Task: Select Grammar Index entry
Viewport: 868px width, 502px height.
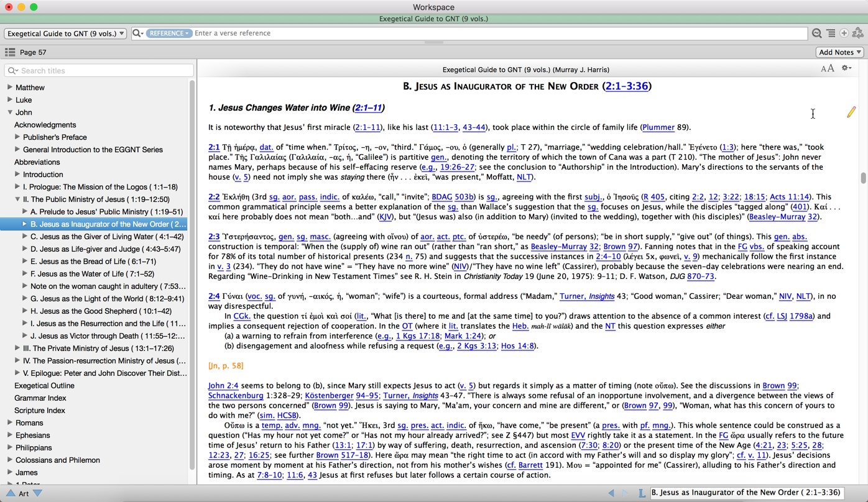Action: click(40, 398)
